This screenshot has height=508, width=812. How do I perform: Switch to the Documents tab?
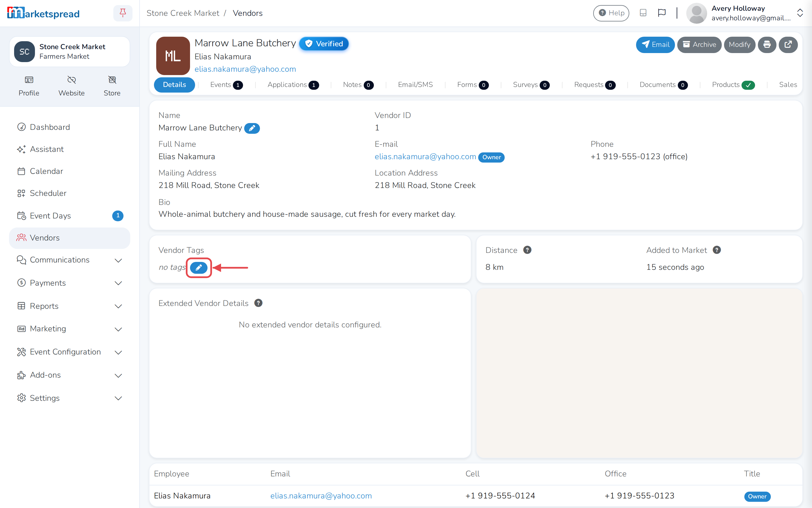(x=663, y=85)
